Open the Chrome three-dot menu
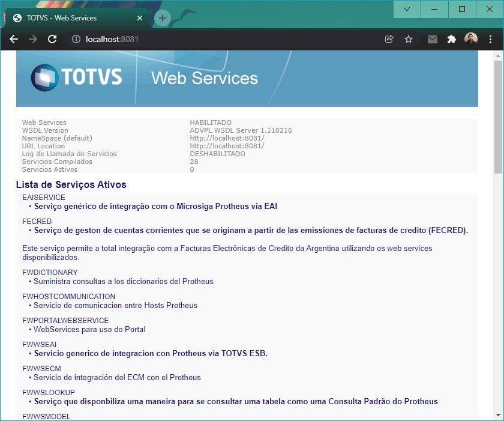Image resolution: width=504 pixels, height=421 pixels. point(490,39)
